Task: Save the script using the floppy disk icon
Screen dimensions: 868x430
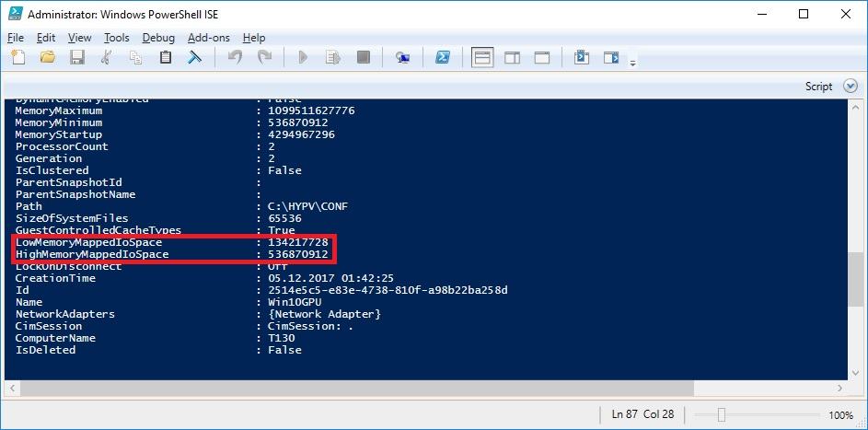Action: pyautogui.click(x=77, y=57)
